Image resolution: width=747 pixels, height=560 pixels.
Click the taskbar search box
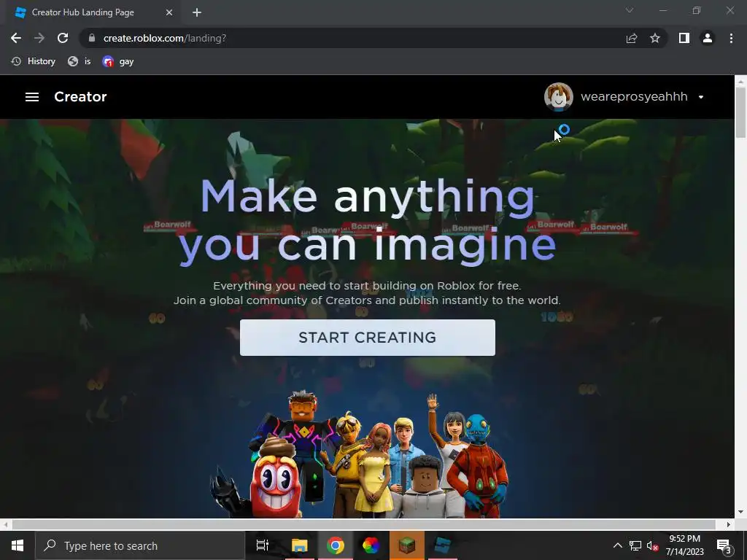(139, 545)
